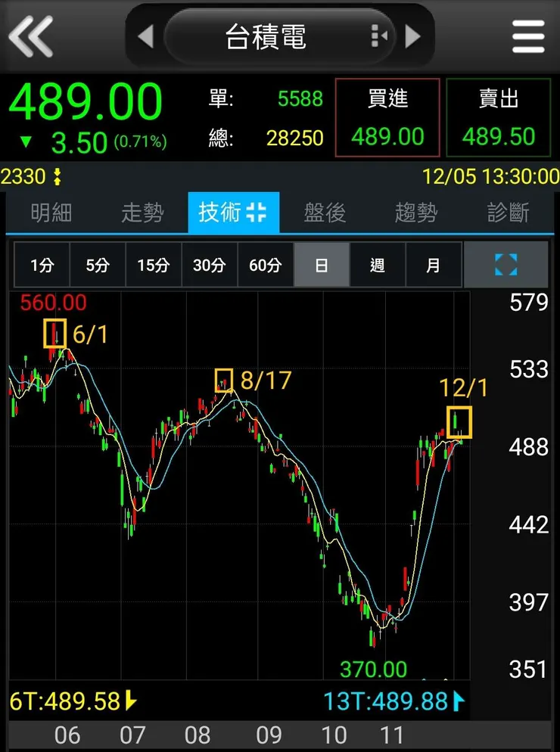Screen dimensions: 560x752
Task: Tap the 2330 stock code
Action: point(23,176)
